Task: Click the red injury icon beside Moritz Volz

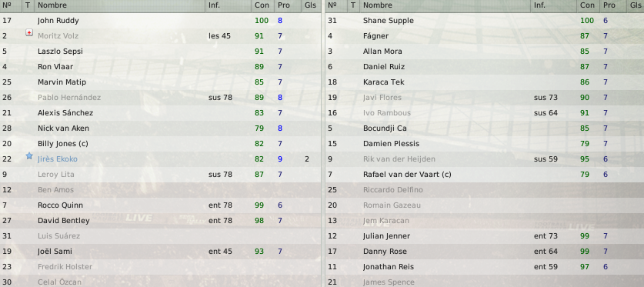Action: (x=28, y=32)
